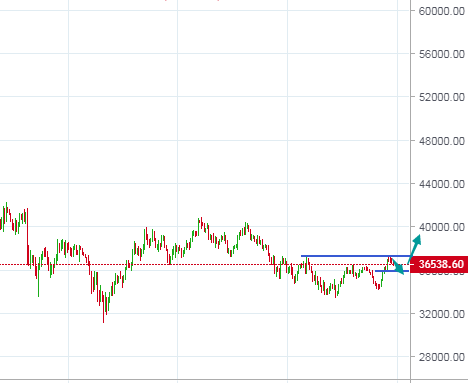468x383 pixels.
Task: Click the latest candle touching the upper blue line
Action: [x=389, y=261]
